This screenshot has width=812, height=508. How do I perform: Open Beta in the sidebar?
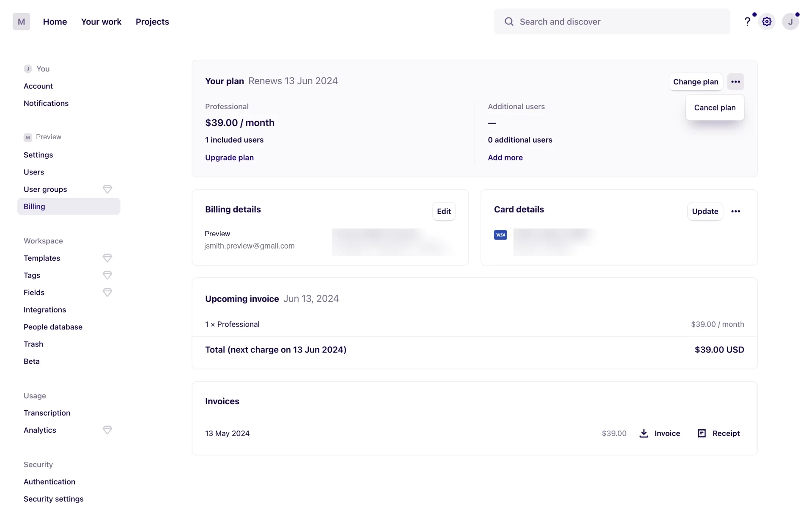(32, 362)
